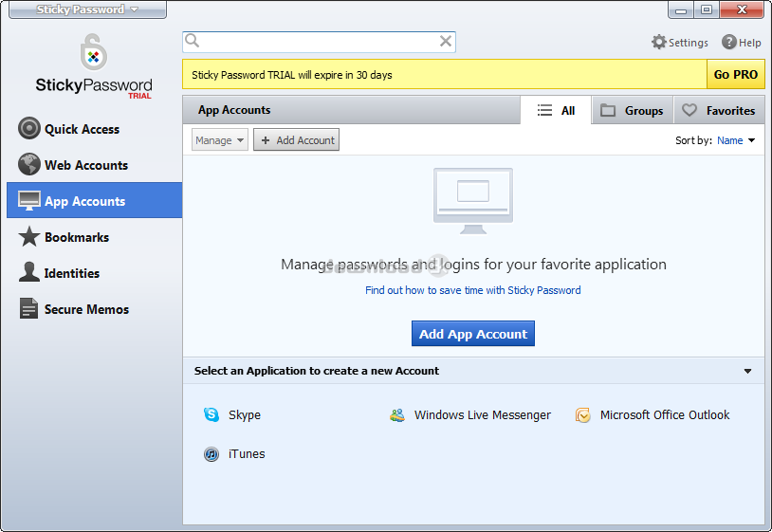
Task: Collapse the Select an Application section arrow
Action: (747, 371)
